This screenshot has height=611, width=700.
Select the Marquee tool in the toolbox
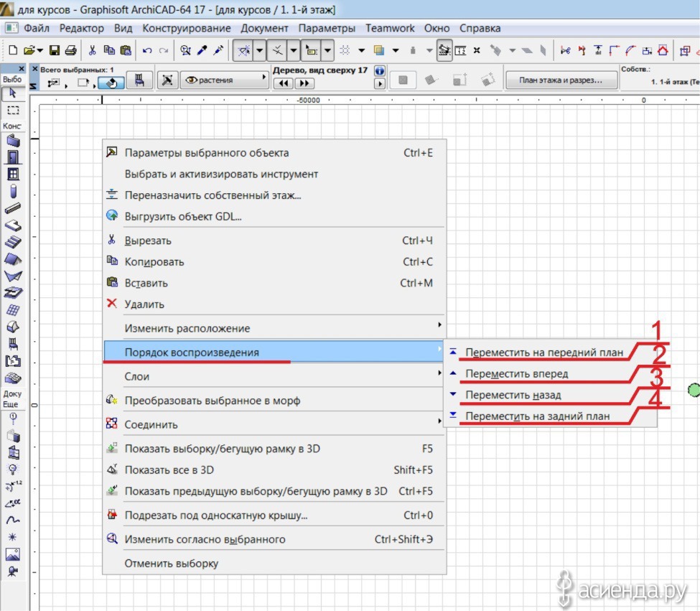point(12,110)
